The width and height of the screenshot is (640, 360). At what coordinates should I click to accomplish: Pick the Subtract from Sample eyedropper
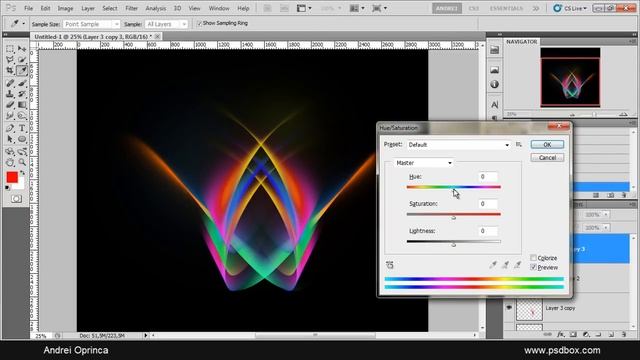click(x=518, y=265)
